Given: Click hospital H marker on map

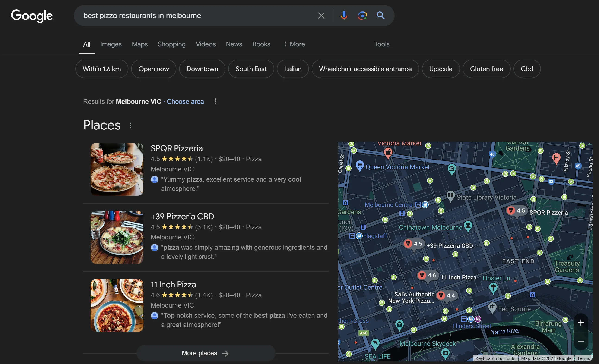Looking at the screenshot, I should click(556, 158).
